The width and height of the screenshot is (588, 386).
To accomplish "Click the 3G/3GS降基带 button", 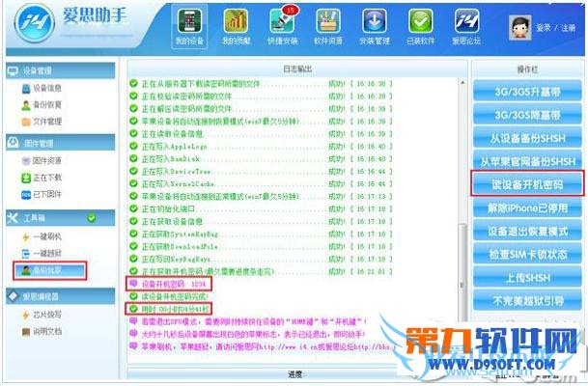I will click(x=527, y=114).
